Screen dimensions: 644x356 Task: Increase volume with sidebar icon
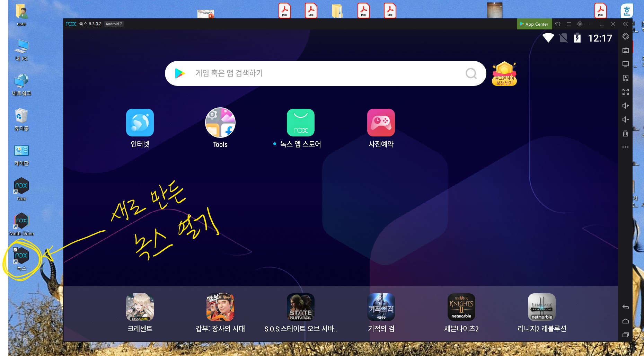626,106
